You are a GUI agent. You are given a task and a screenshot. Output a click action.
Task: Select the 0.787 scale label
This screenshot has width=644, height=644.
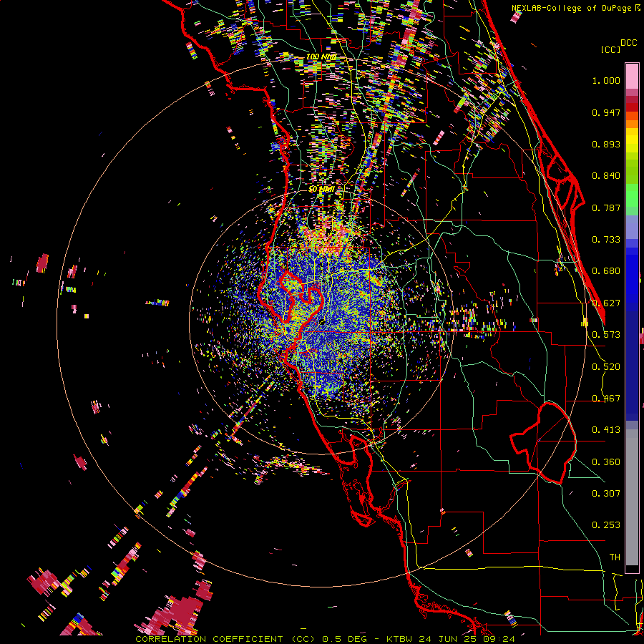[606, 208]
